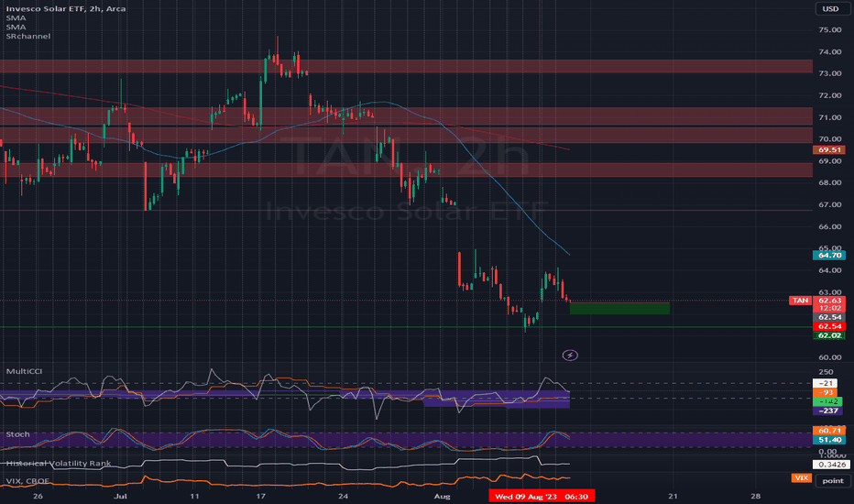
Task: Select the Stoch indicator label
Action: coord(18,434)
